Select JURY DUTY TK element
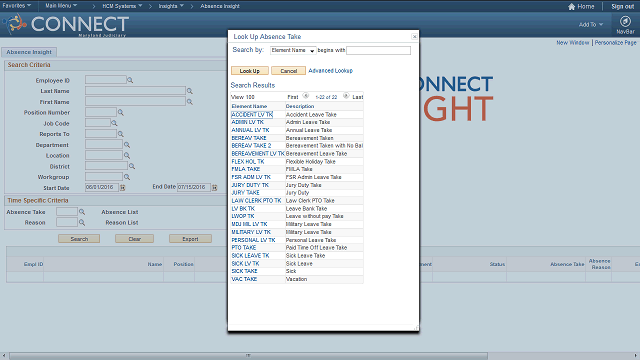Image resolution: width=640 pixels, height=360 pixels. 250,185
